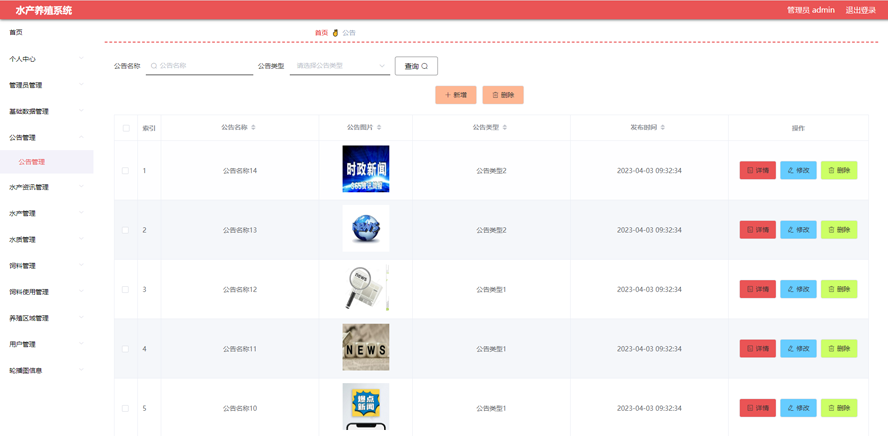Click the sort arrows beside 公告图片 header
888x436 pixels.
(x=379, y=127)
